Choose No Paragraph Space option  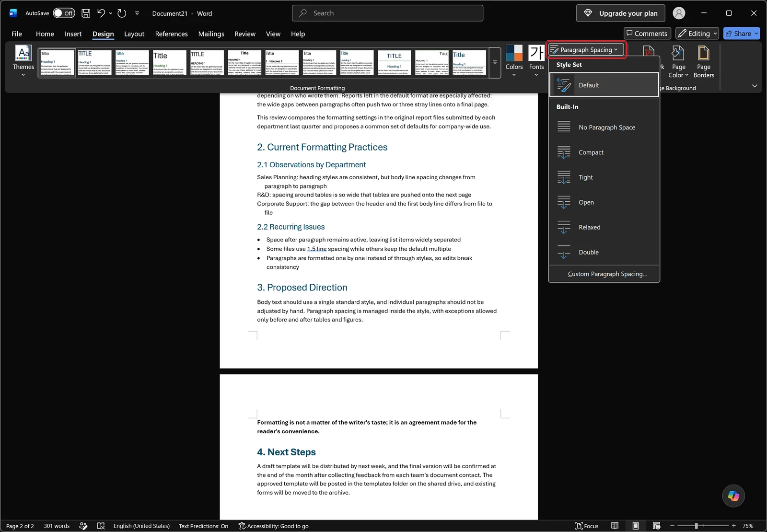pyautogui.click(x=604, y=127)
